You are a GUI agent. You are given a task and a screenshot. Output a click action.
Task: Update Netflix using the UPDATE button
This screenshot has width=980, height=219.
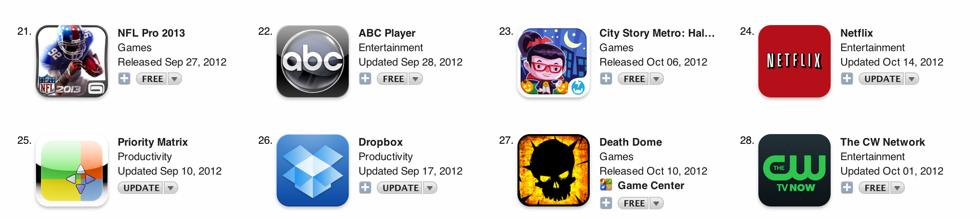(882, 79)
